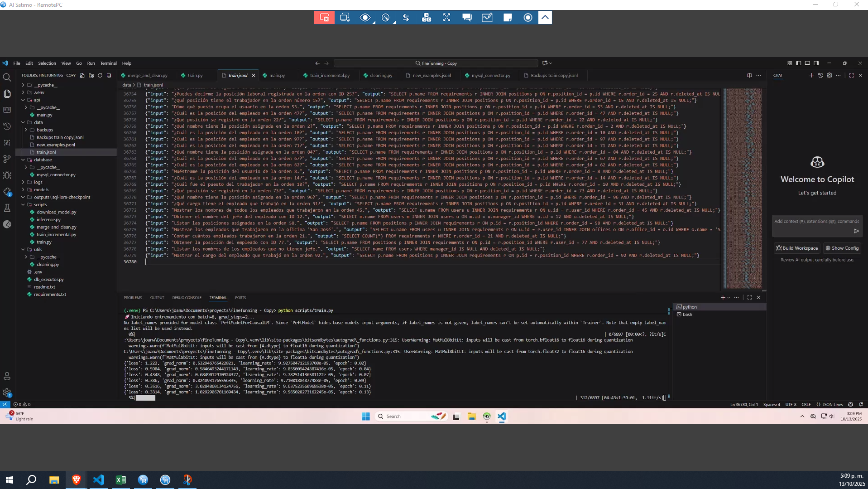The image size is (868, 489).
Task: Toggle the bottom panel visibility
Action: click(807, 63)
